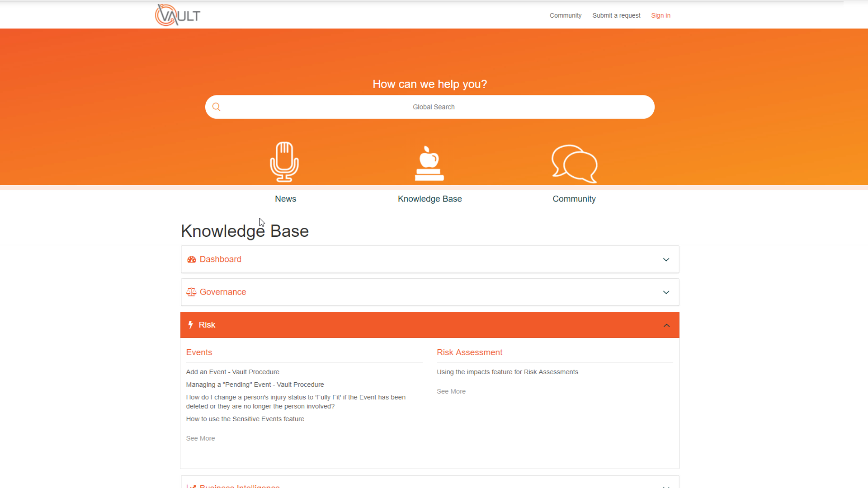Open Community in the top navigation
868x488 pixels.
click(x=566, y=15)
